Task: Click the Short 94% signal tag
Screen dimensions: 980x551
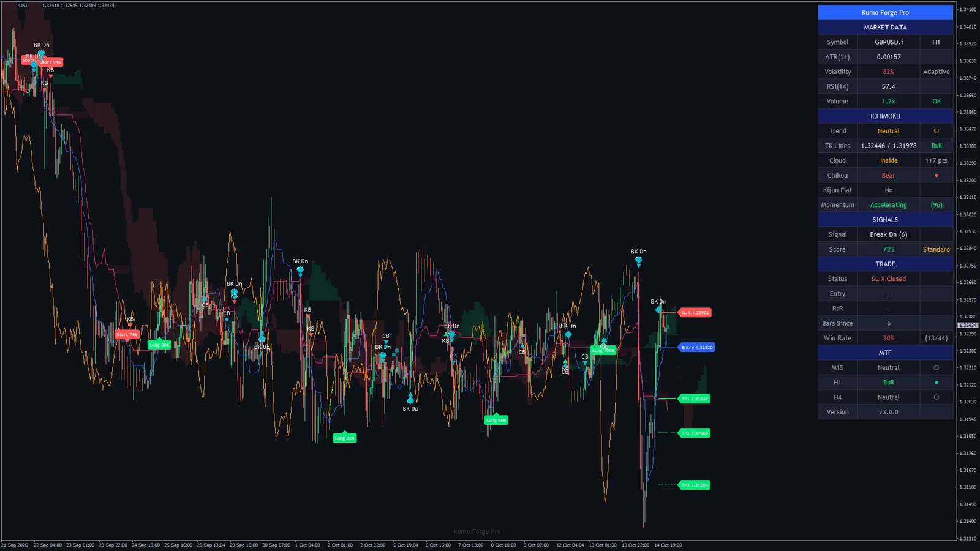Action: [x=50, y=62]
